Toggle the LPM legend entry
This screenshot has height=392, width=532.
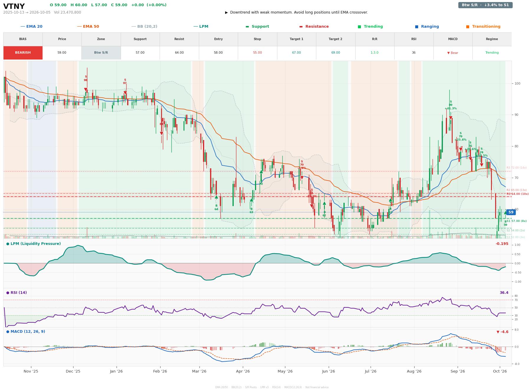pyautogui.click(x=201, y=27)
